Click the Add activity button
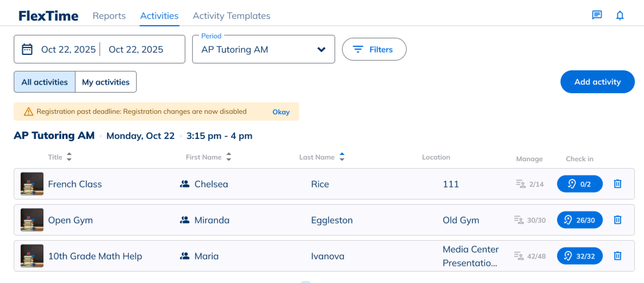This screenshot has height=283, width=644. [x=597, y=82]
